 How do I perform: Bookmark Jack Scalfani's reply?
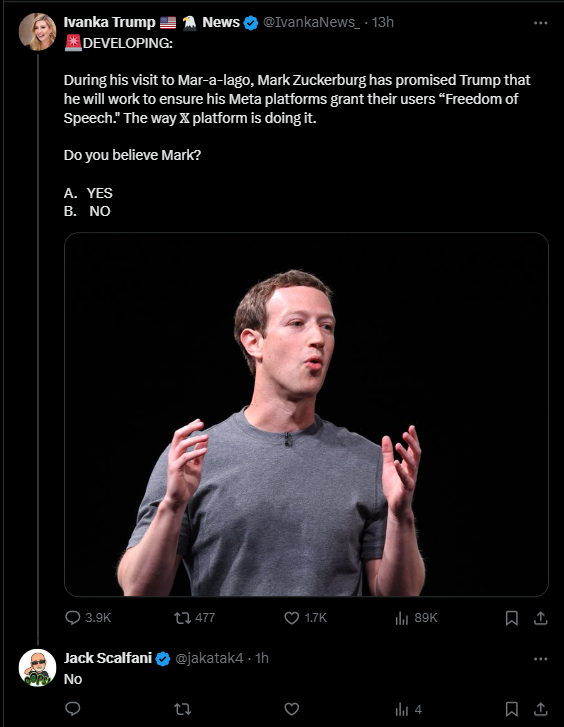click(512, 709)
